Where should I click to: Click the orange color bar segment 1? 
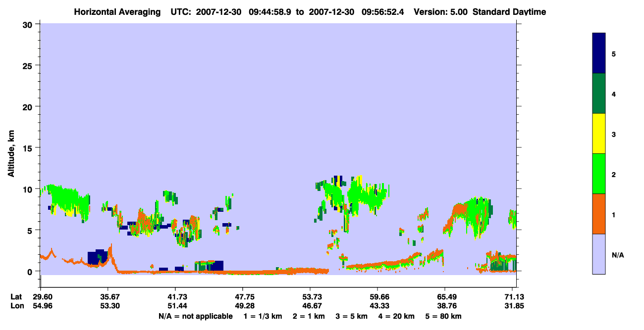pos(599,214)
